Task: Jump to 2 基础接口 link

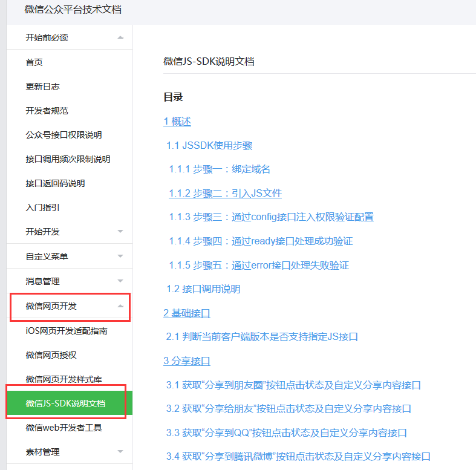Action: (x=187, y=313)
